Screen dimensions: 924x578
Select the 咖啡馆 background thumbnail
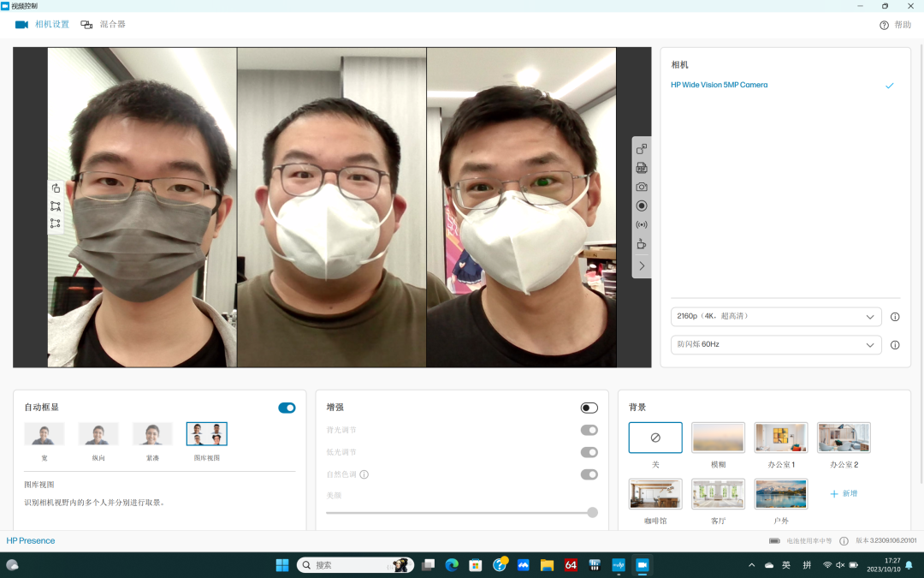point(655,494)
